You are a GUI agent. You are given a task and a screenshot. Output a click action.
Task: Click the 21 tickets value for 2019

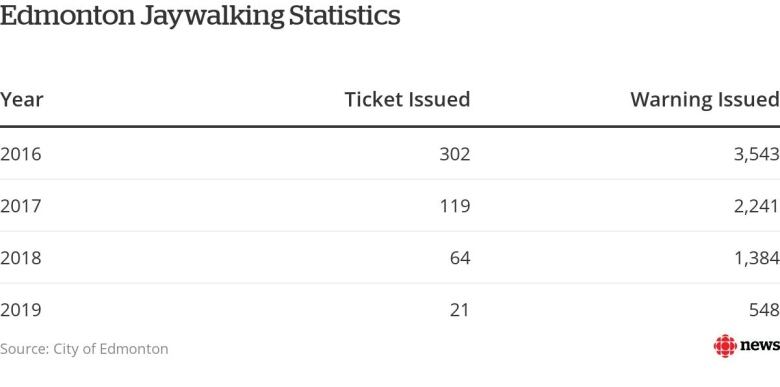(x=460, y=310)
